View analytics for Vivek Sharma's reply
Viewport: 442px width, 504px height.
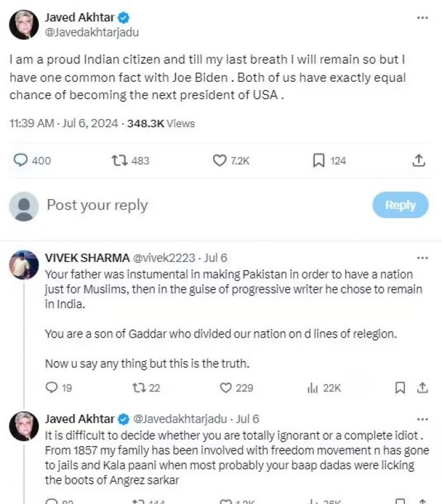click(x=313, y=388)
